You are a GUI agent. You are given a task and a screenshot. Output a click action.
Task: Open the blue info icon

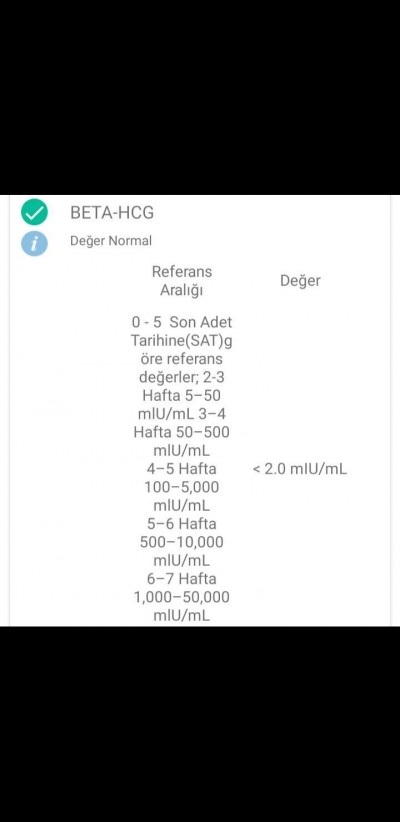(34, 243)
